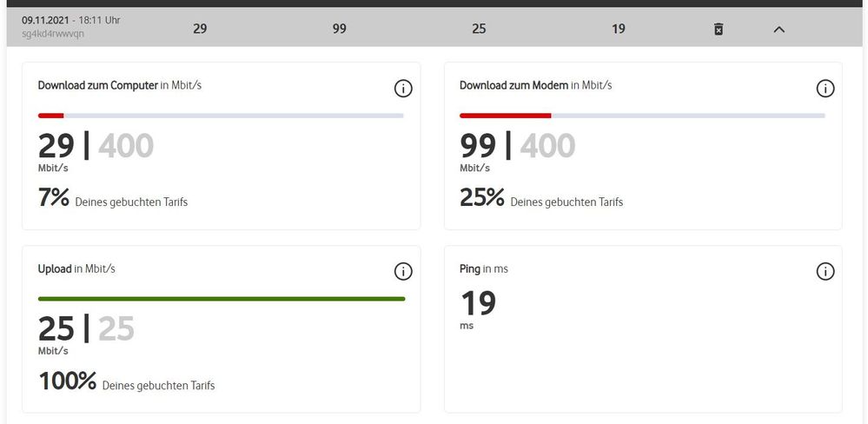Show the Upload info tooltip icon
Image resolution: width=868 pixels, height=424 pixels.
pyautogui.click(x=403, y=272)
